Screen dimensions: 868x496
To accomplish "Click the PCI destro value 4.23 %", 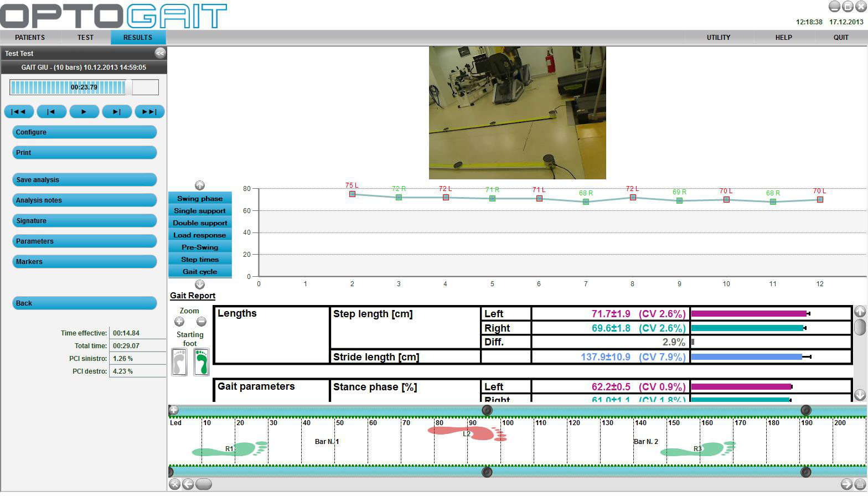I will [123, 371].
